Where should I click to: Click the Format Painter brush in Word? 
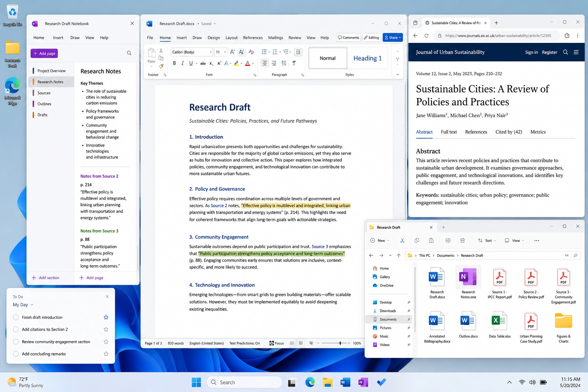pos(161,66)
